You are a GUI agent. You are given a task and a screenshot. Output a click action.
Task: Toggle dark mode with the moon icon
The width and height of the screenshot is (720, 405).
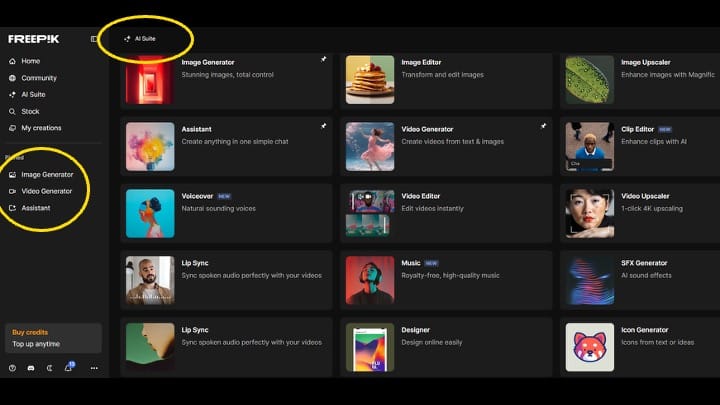tap(49, 368)
